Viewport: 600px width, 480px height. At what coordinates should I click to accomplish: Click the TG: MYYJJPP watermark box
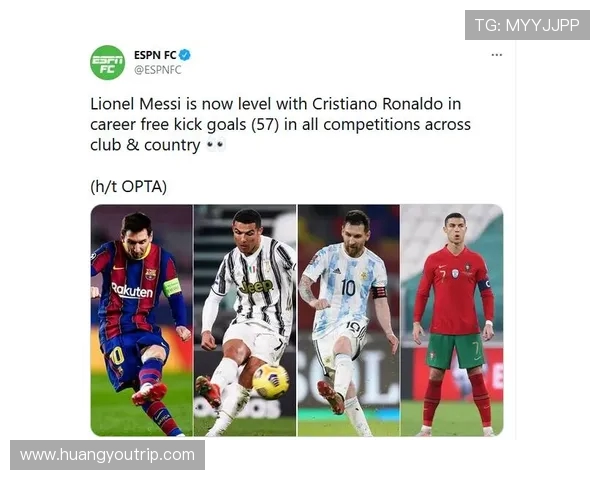pos(527,25)
